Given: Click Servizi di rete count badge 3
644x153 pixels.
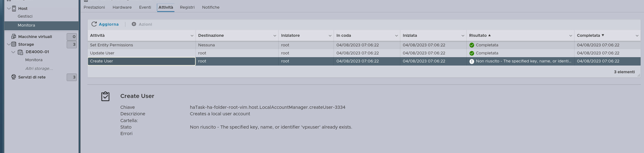Looking at the screenshot, I should (x=72, y=77).
